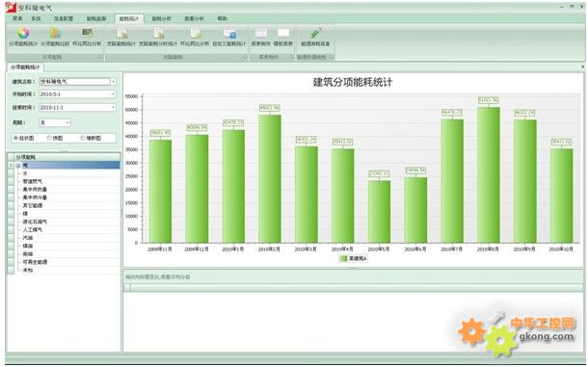588x367 pixels.
Task: Open 自定义能耗统计 icon
Action: [229, 34]
